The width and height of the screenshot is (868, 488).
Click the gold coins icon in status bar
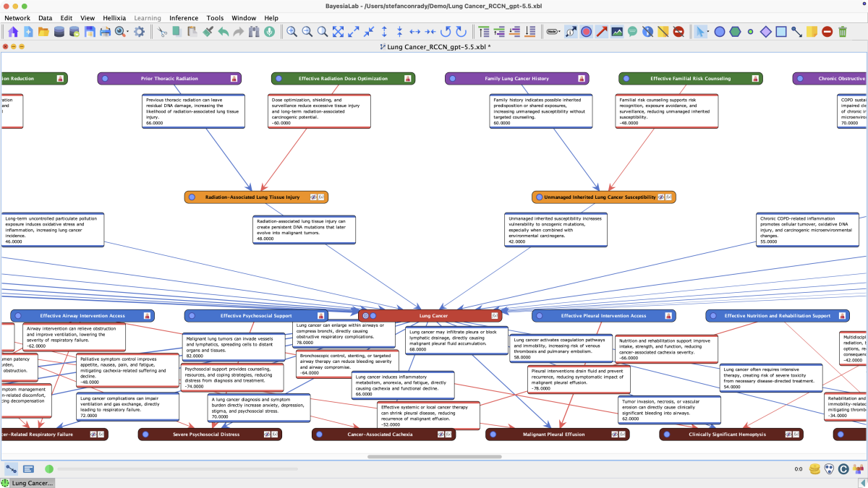pos(815,468)
